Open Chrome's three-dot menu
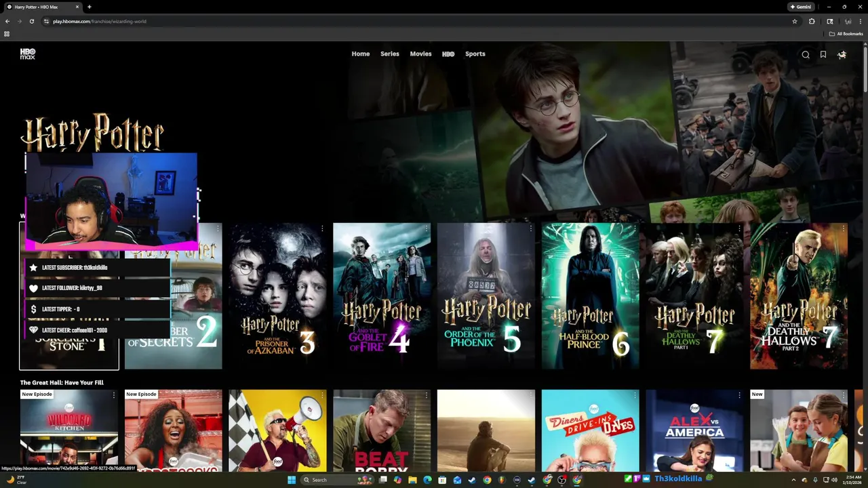This screenshot has height=488, width=868. point(861,21)
